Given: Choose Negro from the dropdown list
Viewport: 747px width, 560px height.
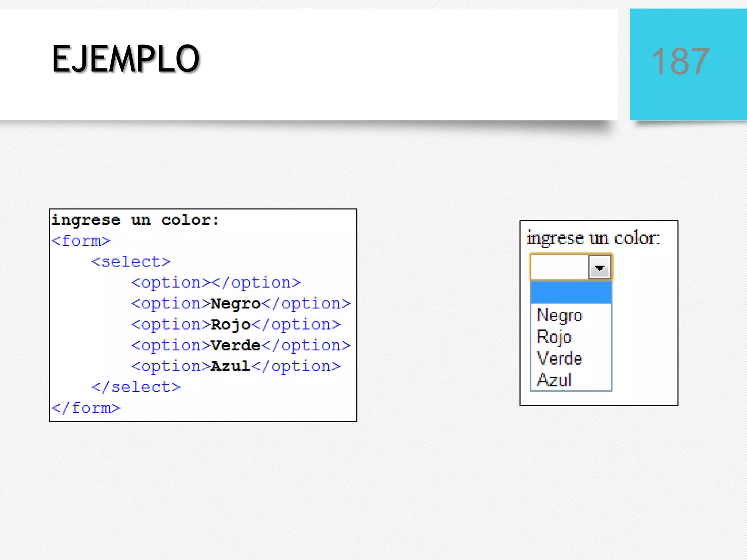Looking at the screenshot, I should point(560,315).
